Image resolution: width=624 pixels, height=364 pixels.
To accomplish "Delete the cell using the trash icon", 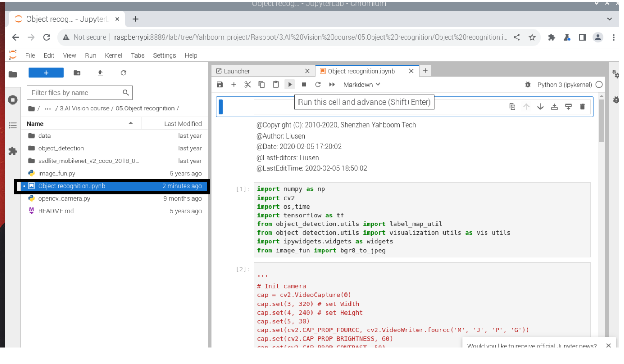I will click(583, 107).
